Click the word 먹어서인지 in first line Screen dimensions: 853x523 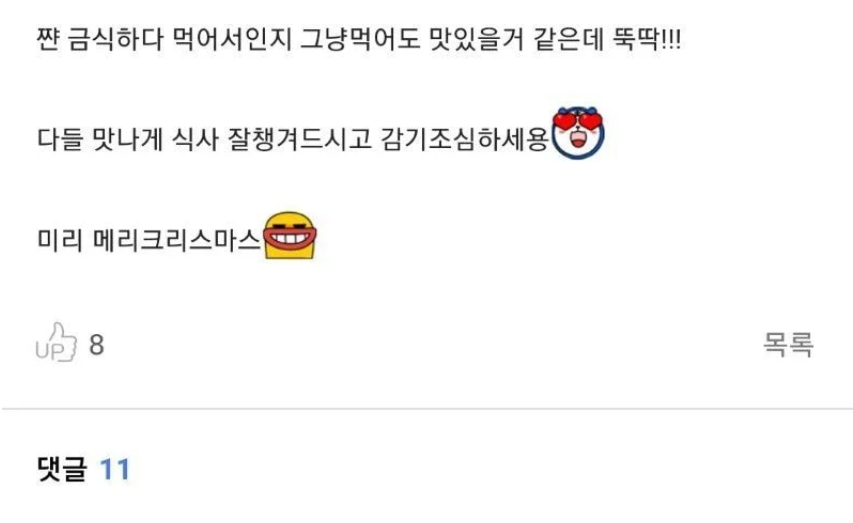coord(232,39)
